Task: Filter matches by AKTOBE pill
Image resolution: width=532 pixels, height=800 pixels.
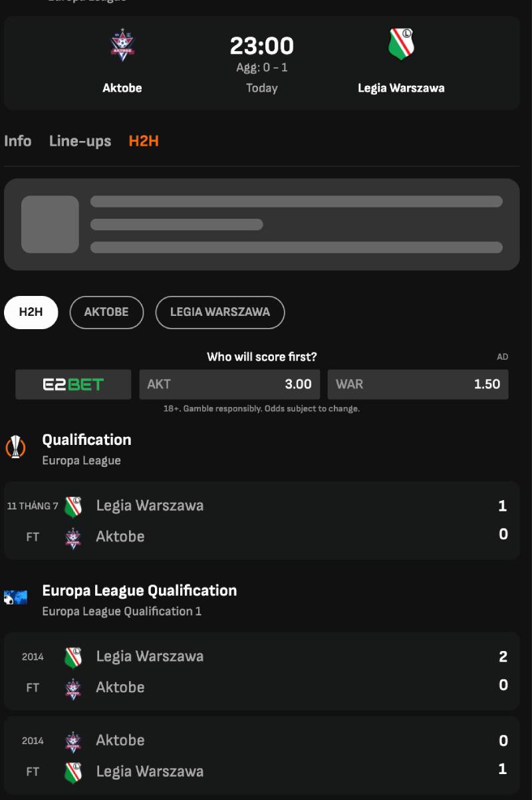Action: point(106,313)
